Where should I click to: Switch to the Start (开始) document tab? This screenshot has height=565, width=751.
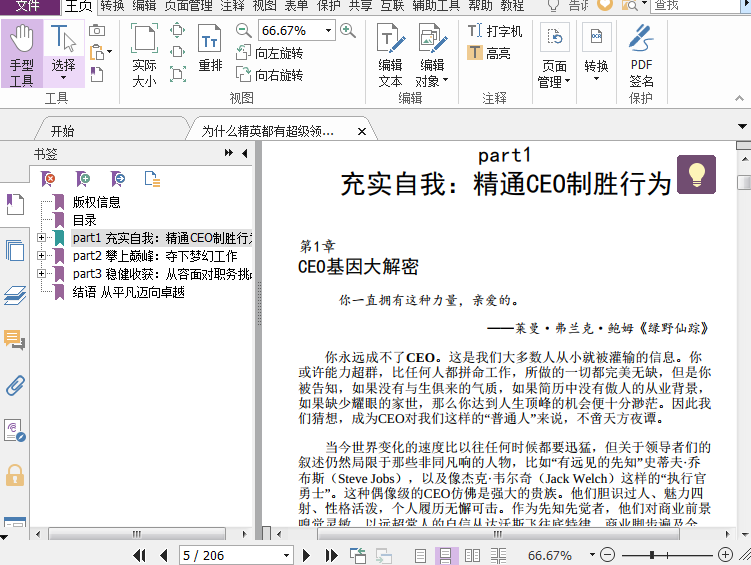[63, 131]
